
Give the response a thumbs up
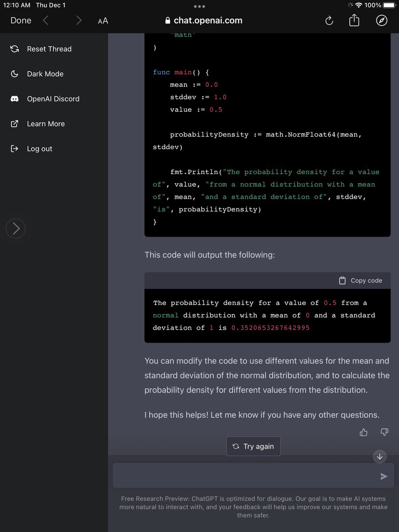[x=364, y=432]
